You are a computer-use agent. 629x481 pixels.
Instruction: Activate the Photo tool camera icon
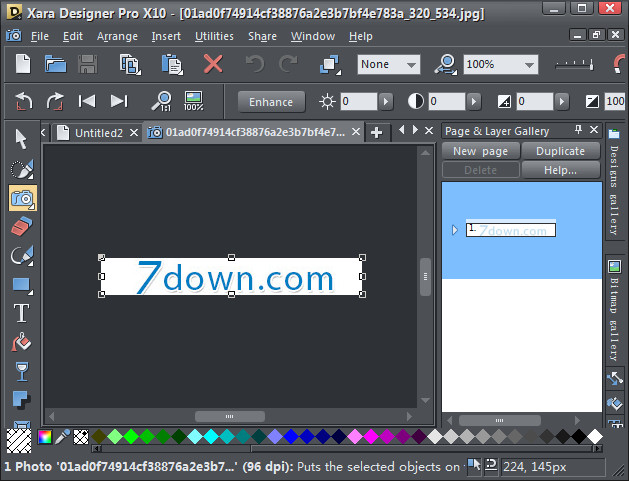click(x=21, y=198)
